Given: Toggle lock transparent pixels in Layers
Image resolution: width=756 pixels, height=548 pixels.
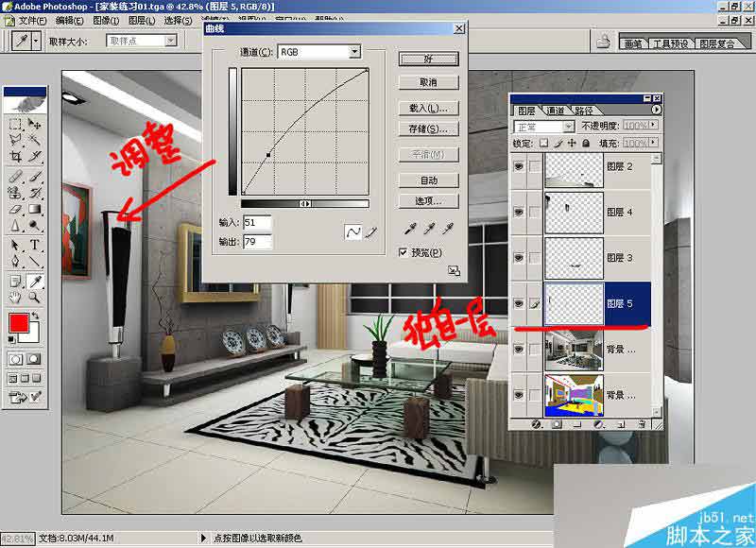Looking at the screenshot, I should pos(544,143).
